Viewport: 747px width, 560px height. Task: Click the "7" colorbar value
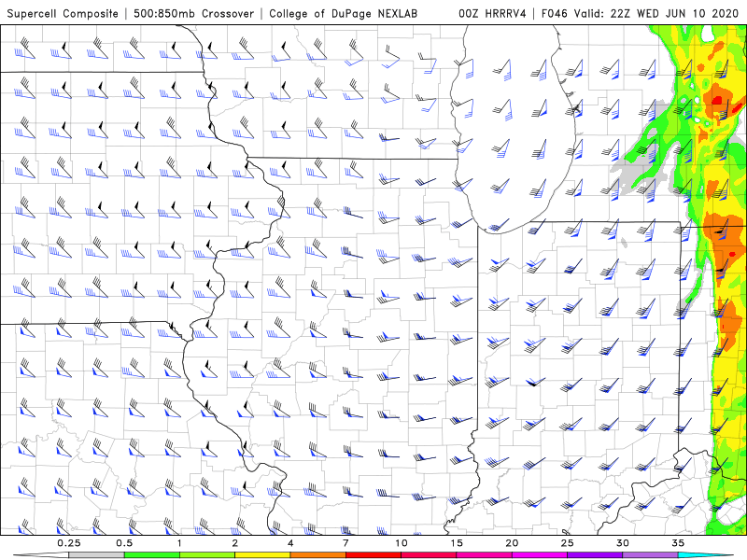tap(345, 543)
